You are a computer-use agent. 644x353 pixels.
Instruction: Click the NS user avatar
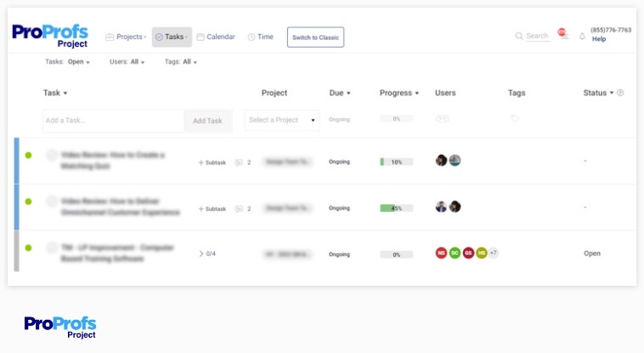[x=441, y=253]
